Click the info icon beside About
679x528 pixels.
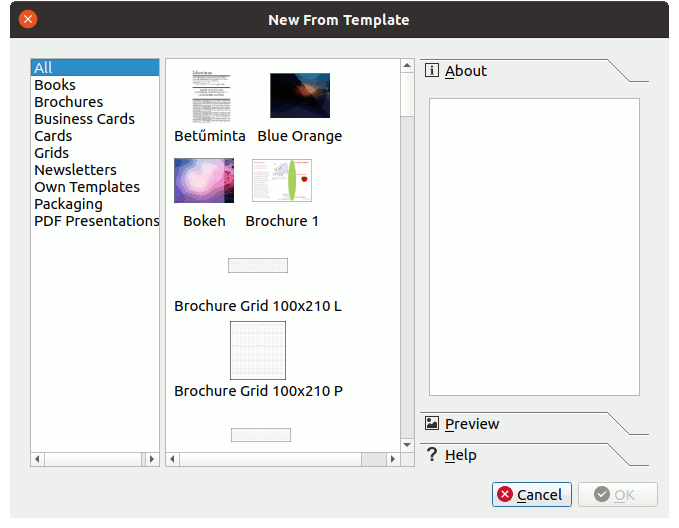[432, 71]
